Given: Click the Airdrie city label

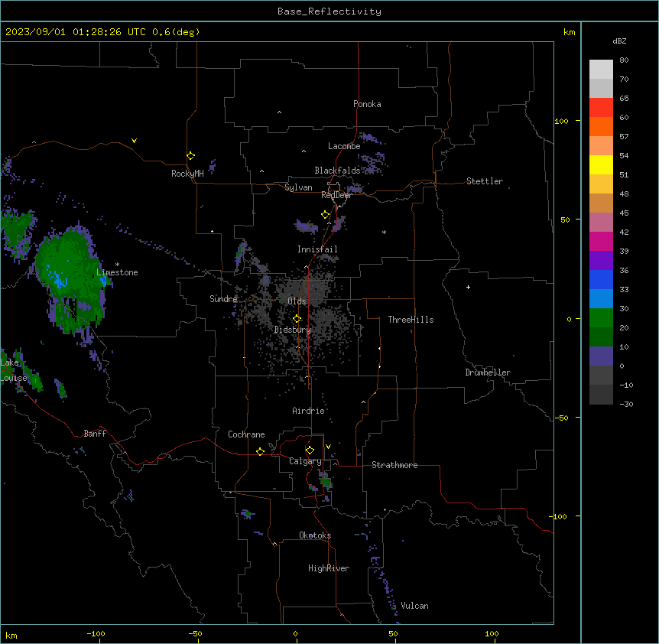Looking at the screenshot, I should click(x=309, y=411).
